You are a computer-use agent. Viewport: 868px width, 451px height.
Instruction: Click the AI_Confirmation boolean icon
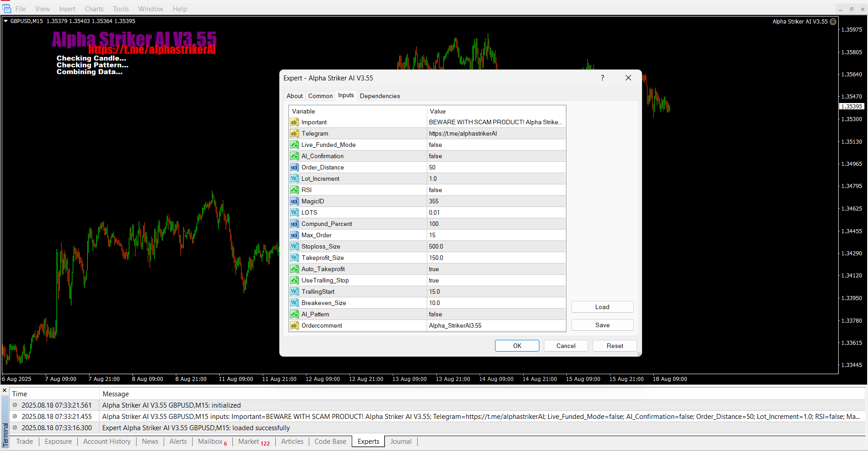(x=294, y=156)
